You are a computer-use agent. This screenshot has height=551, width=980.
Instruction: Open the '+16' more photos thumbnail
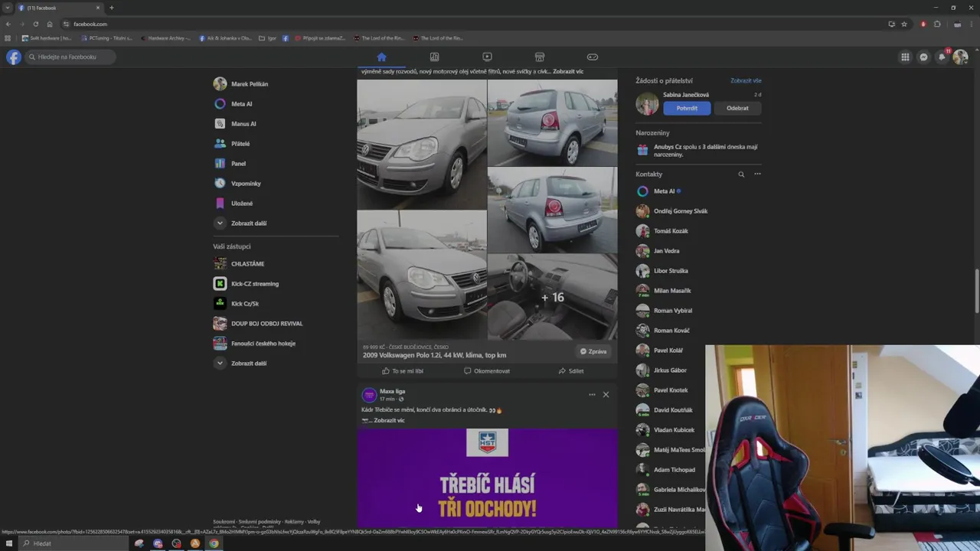pos(553,297)
